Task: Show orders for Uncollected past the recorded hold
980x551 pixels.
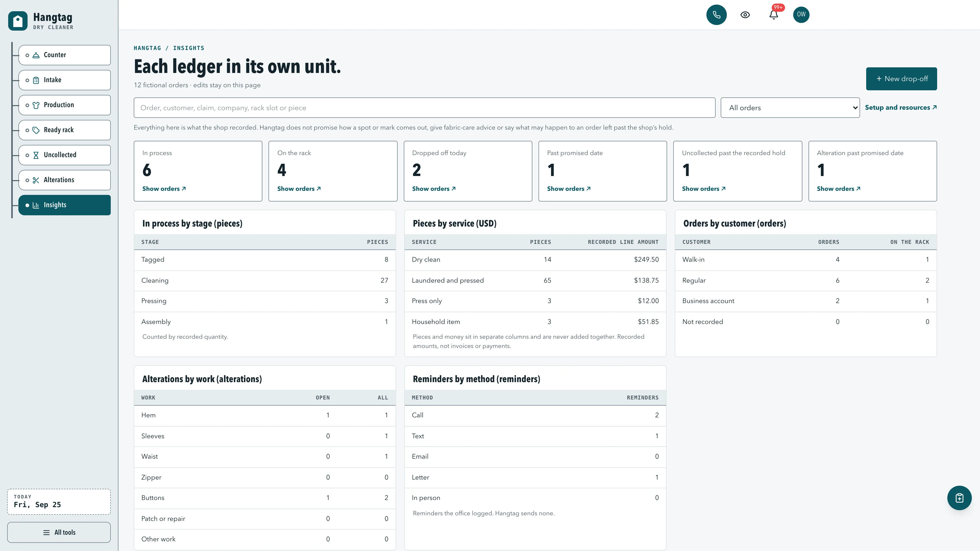Action: click(x=704, y=189)
